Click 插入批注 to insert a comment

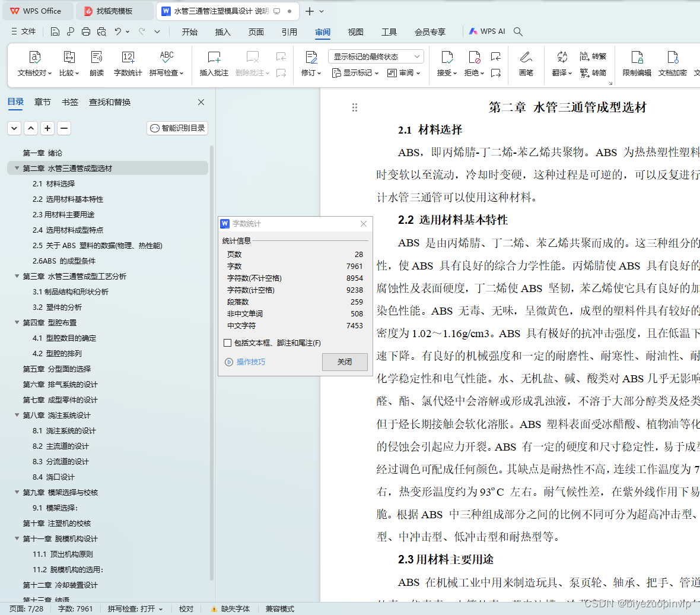pos(214,64)
